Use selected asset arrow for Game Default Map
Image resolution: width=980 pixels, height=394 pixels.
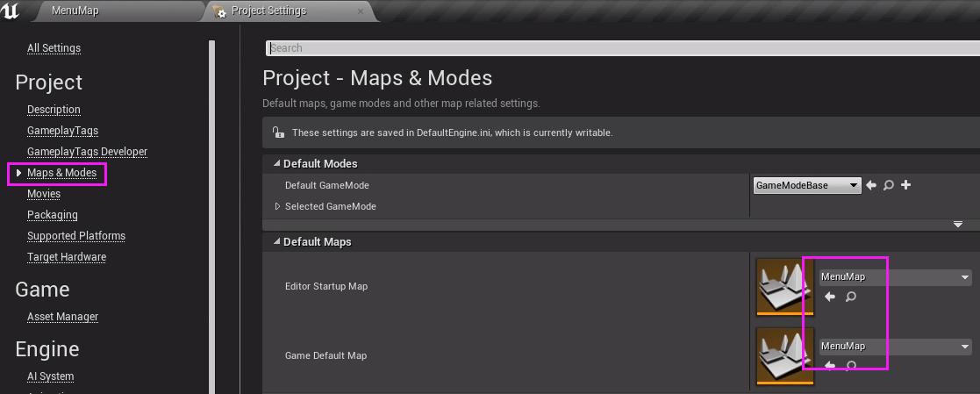[830, 365]
